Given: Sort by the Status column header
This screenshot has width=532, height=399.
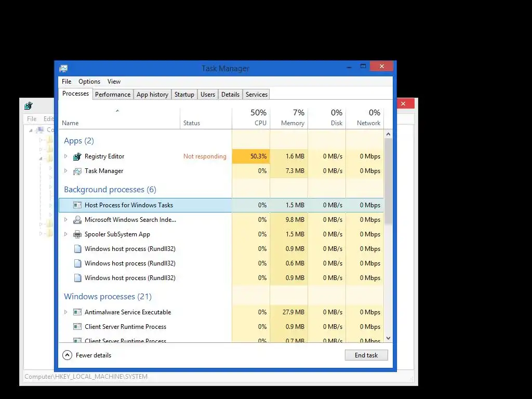Looking at the screenshot, I should point(206,118).
